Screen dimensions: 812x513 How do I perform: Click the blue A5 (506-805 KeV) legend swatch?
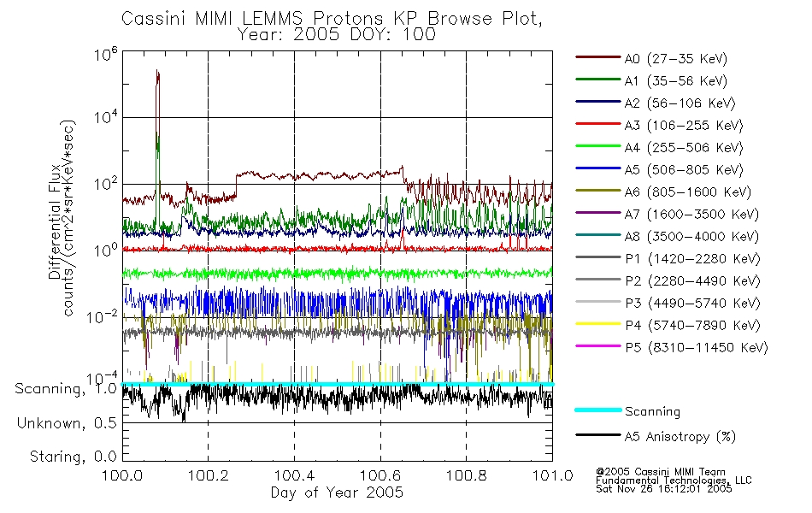pyautogui.click(x=598, y=168)
